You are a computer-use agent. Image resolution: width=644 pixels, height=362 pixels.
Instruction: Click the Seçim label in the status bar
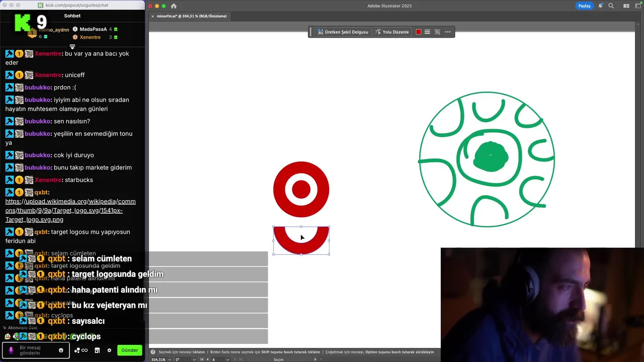coord(279,359)
